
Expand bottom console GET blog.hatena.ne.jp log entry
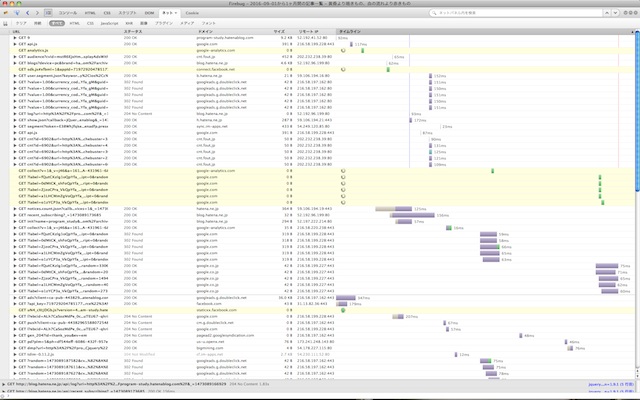click(x=4, y=384)
